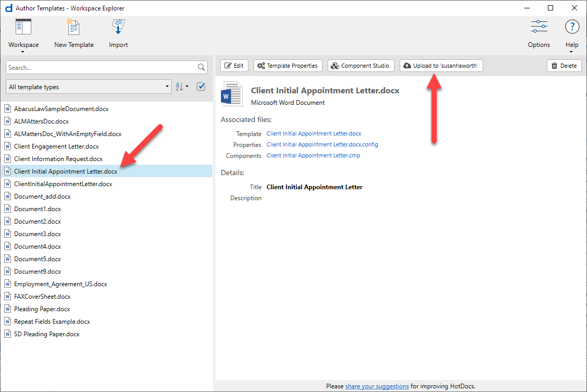The width and height of the screenshot is (587, 392).
Task: Open the Options settings icon
Action: (x=538, y=27)
